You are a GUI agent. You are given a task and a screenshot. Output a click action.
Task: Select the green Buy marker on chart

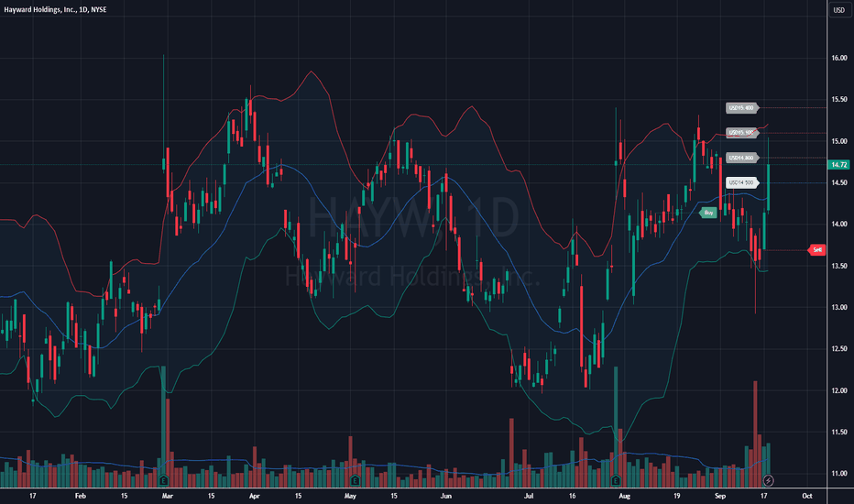point(708,213)
